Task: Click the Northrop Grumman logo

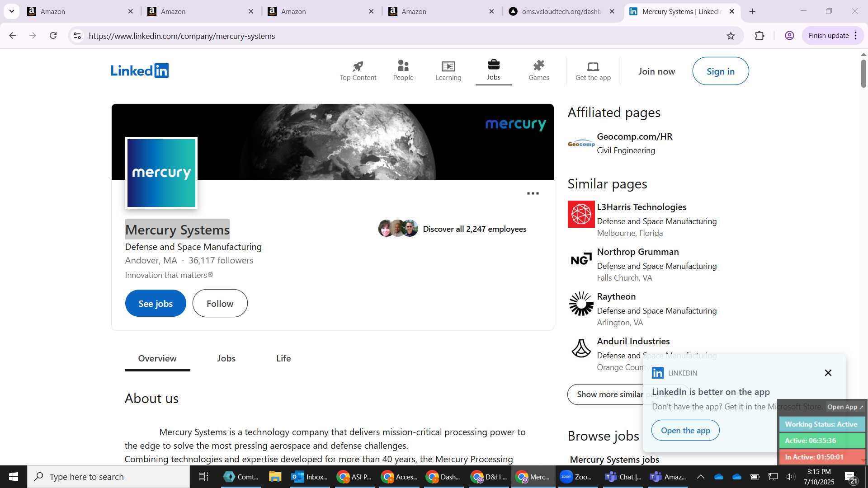Action: [x=581, y=259]
